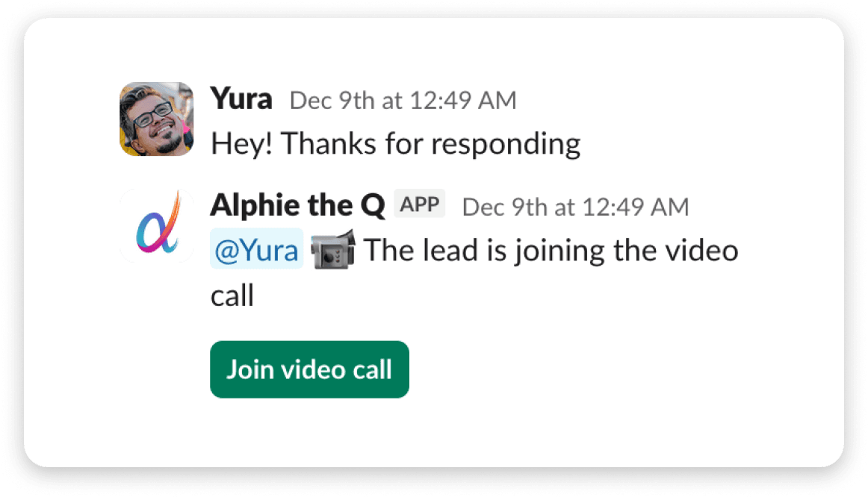Click the @Yura mention link

[x=256, y=250]
